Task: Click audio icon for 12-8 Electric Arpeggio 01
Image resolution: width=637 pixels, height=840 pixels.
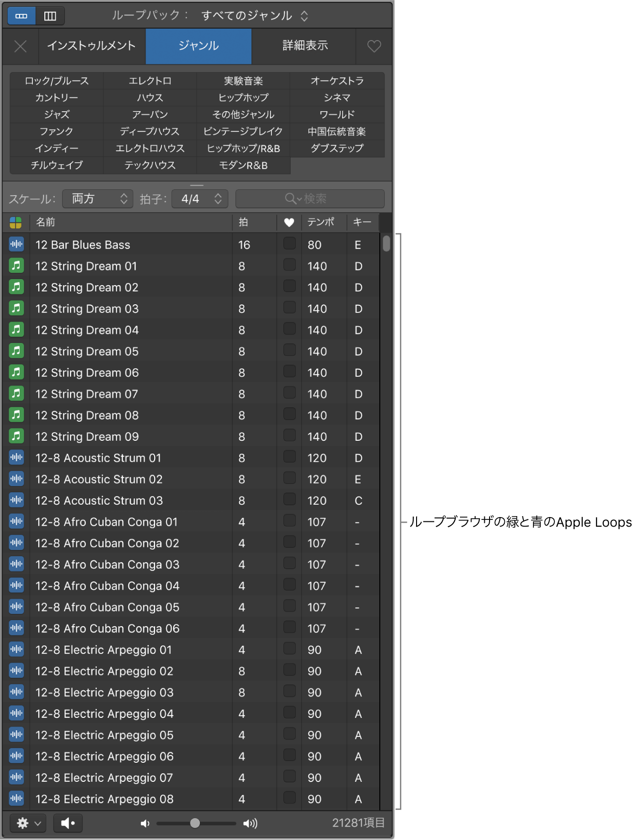Action: [x=16, y=649]
